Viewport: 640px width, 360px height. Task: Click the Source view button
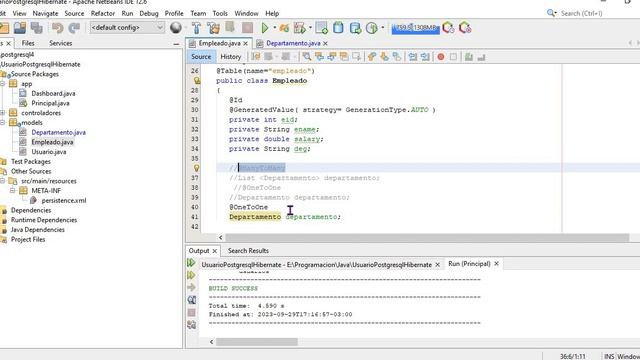(x=201, y=57)
